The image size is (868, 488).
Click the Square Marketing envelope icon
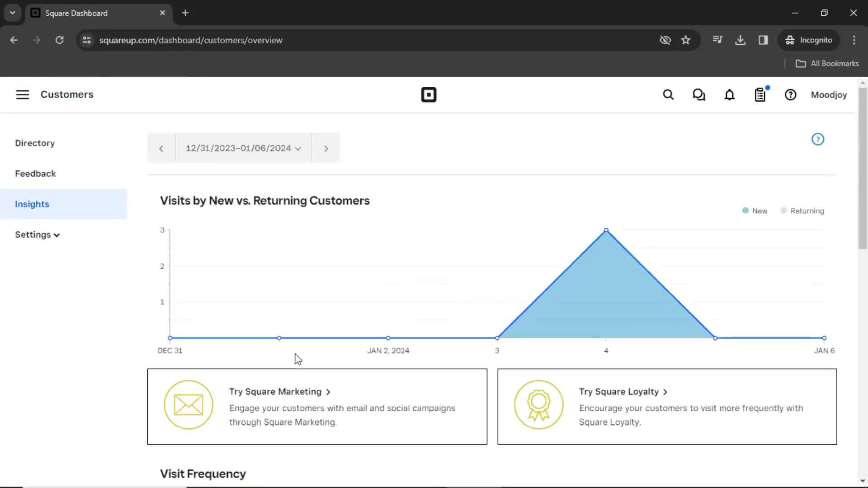coord(189,405)
